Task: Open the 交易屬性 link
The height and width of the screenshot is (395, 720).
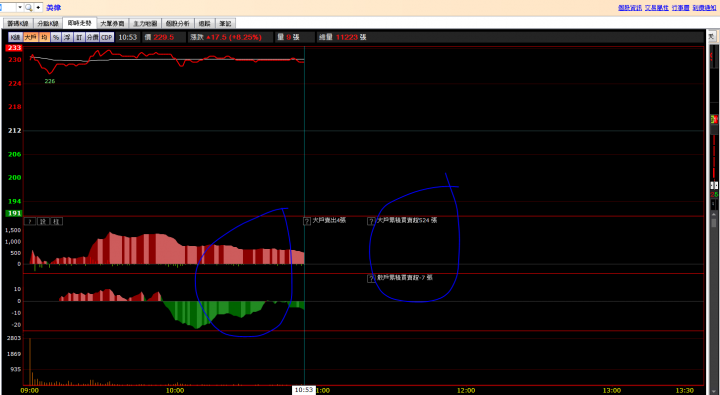Action: (x=656, y=8)
